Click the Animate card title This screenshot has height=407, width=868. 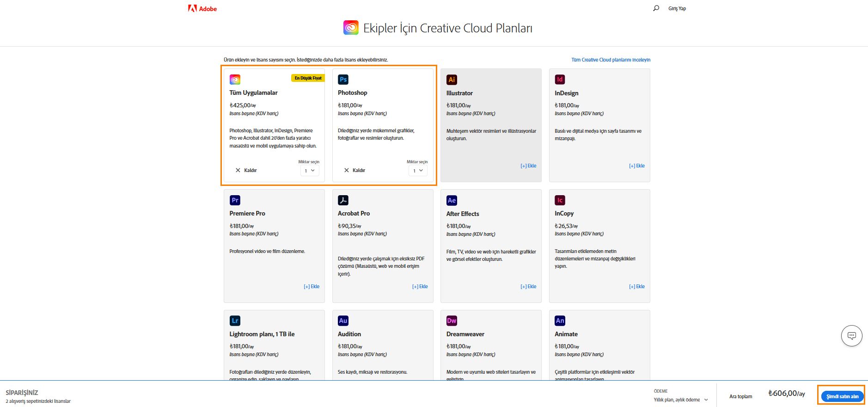click(566, 334)
